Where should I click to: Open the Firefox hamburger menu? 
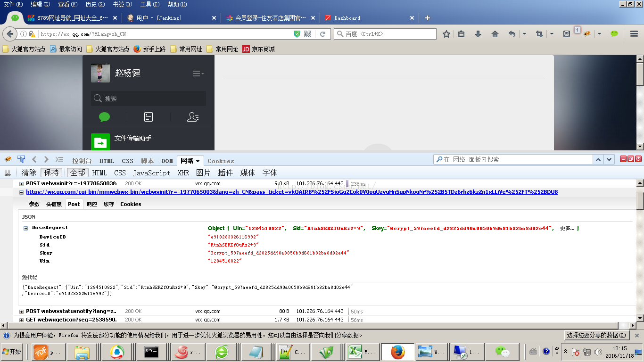point(634,34)
